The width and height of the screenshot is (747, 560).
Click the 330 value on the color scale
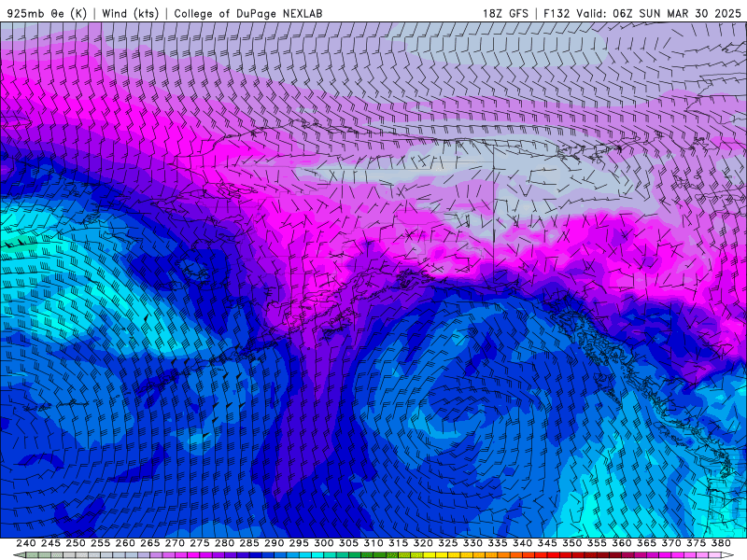(472, 543)
